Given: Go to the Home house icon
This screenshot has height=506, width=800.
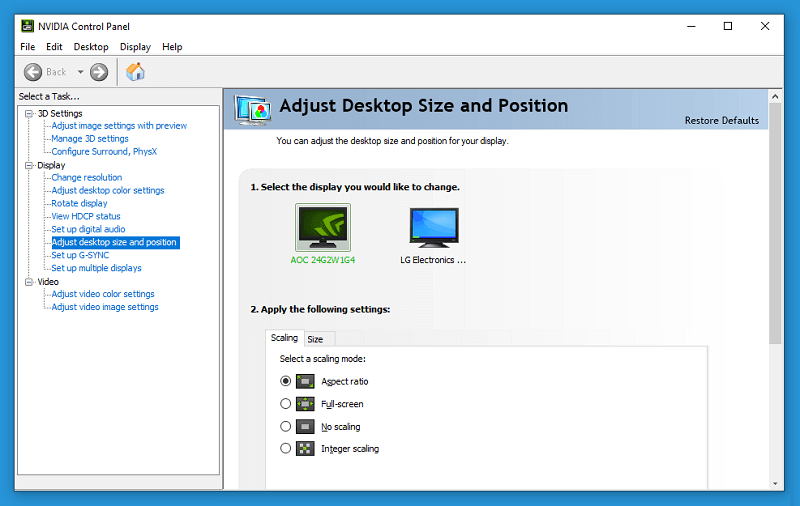Looking at the screenshot, I should point(136,72).
